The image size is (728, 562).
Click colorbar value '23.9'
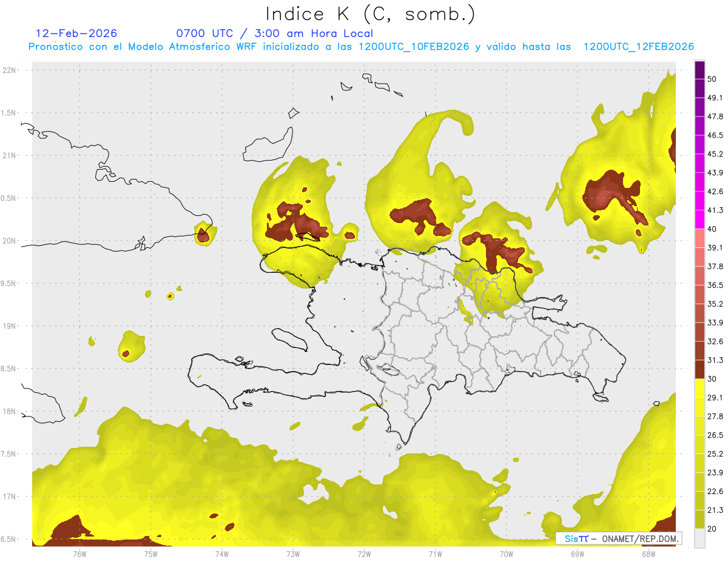pyautogui.click(x=715, y=473)
